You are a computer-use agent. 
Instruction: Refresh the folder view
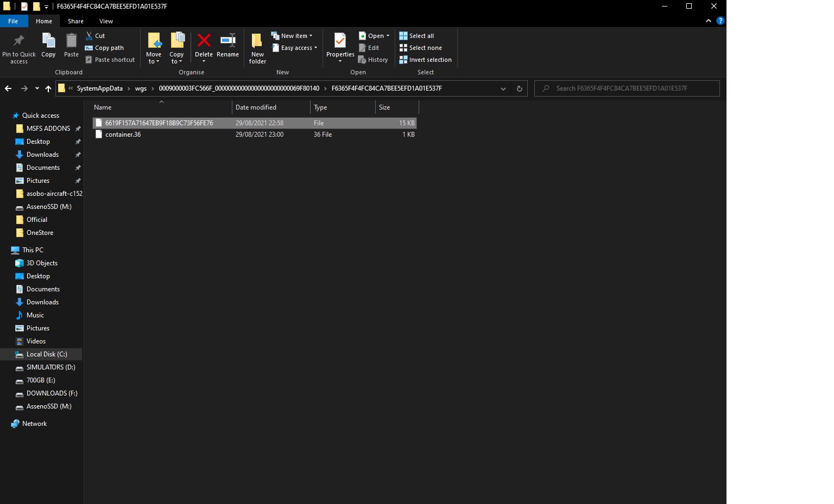pos(519,88)
